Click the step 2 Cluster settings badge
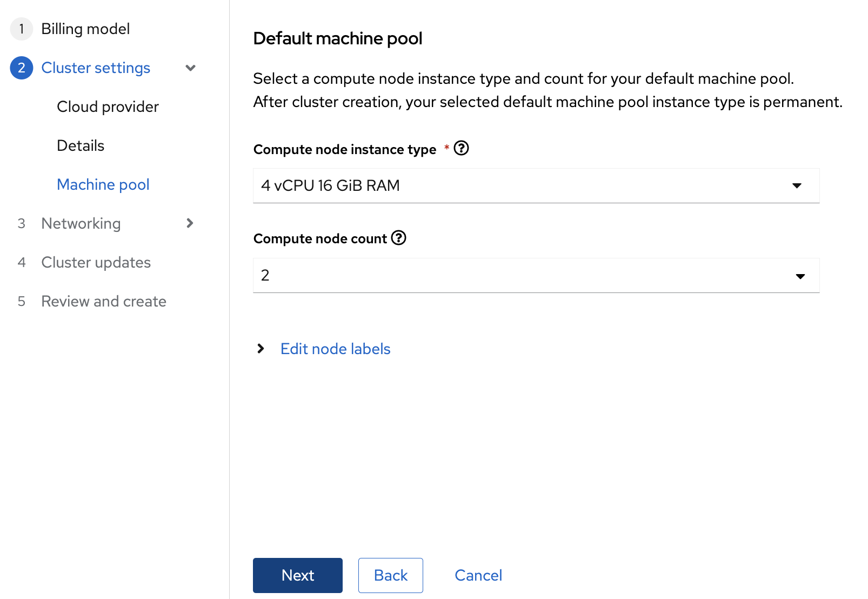The height and width of the screenshot is (599, 868). [22, 68]
